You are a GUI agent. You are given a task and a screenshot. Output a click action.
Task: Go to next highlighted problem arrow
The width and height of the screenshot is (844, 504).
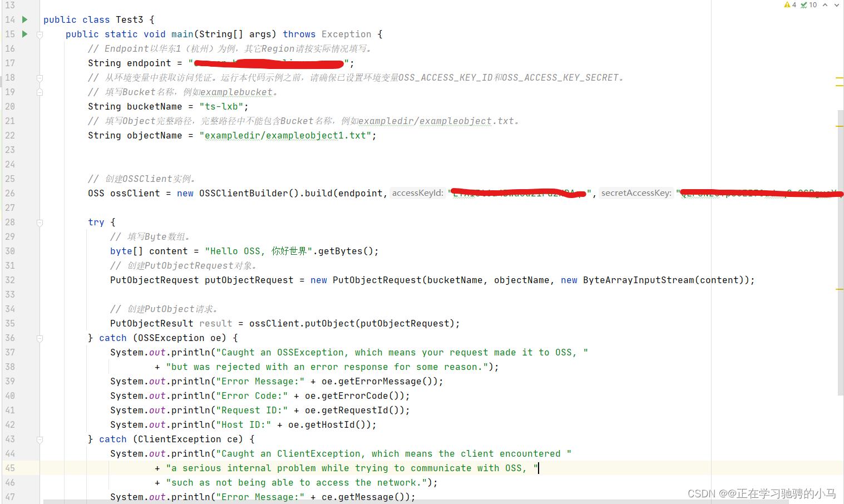point(836,5)
